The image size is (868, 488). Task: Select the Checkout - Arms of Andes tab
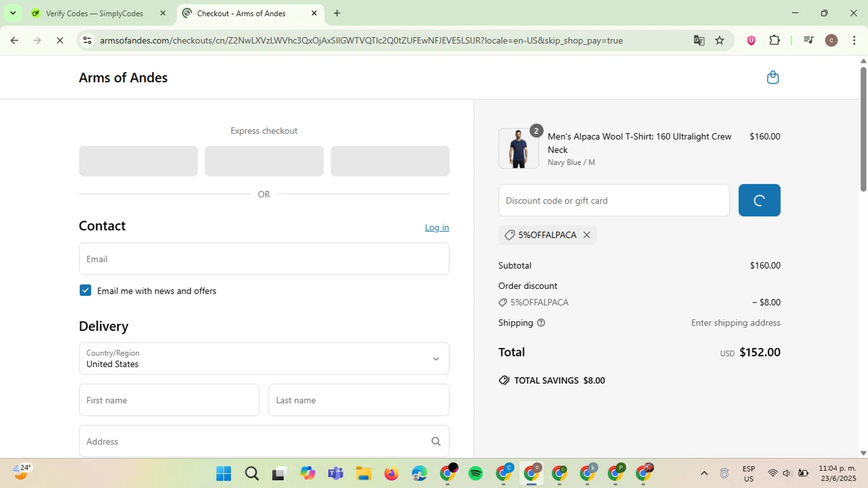pos(241,13)
